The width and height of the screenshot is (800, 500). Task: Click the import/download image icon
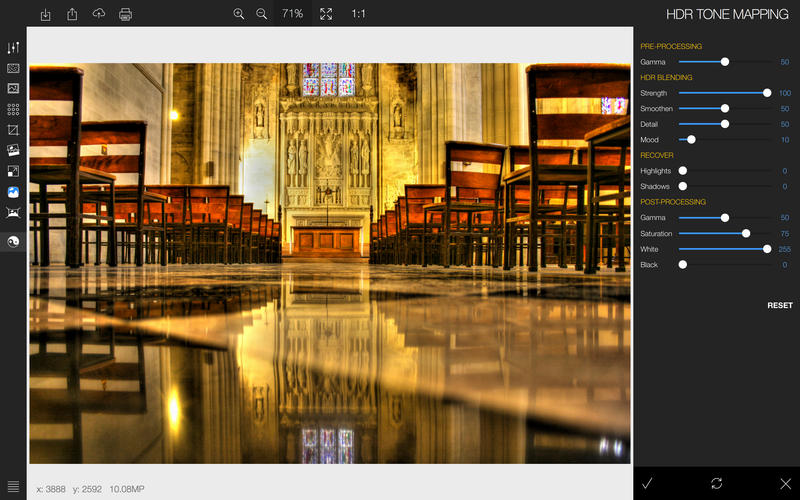click(x=46, y=14)
